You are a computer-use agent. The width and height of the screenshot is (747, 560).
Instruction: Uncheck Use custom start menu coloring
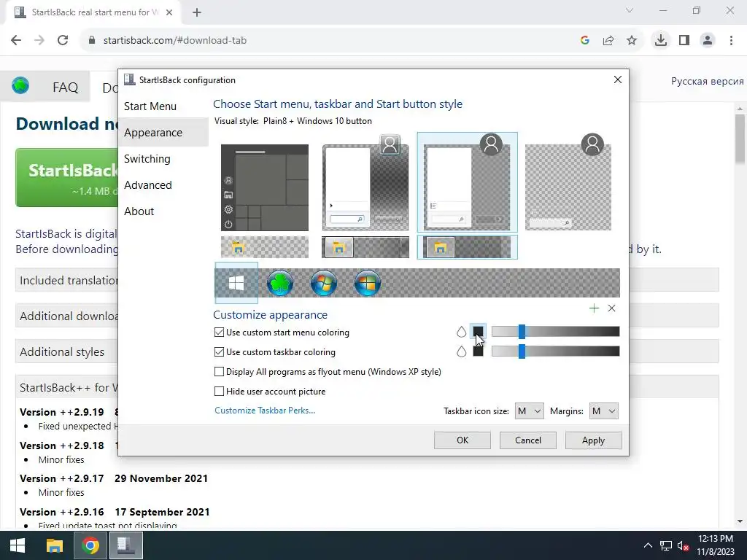tap(219, 332)
